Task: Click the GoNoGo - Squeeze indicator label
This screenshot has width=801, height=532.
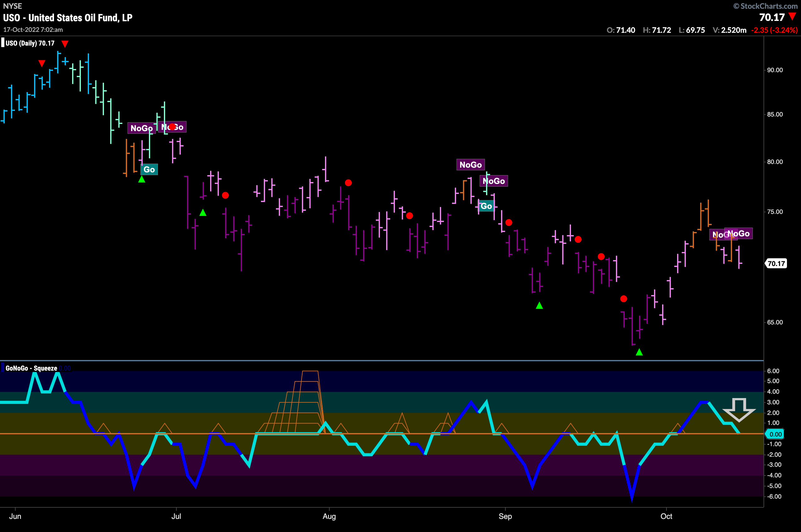Action: point(31,368)
